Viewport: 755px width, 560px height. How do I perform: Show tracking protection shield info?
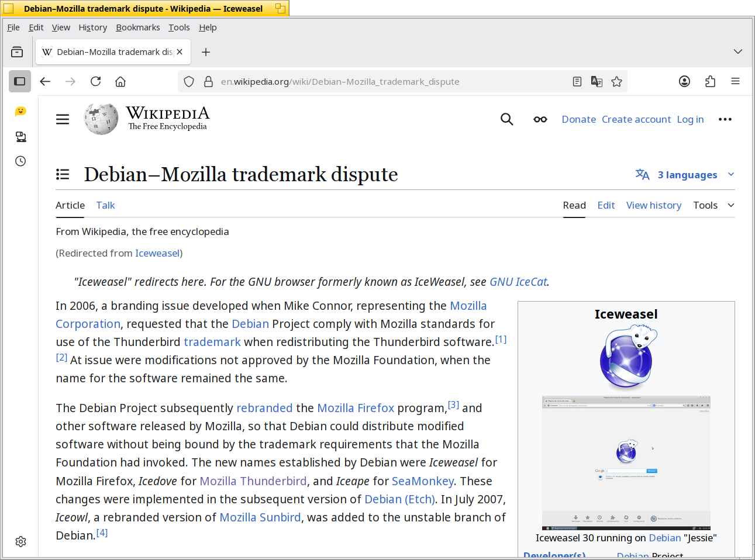[189, 82]
